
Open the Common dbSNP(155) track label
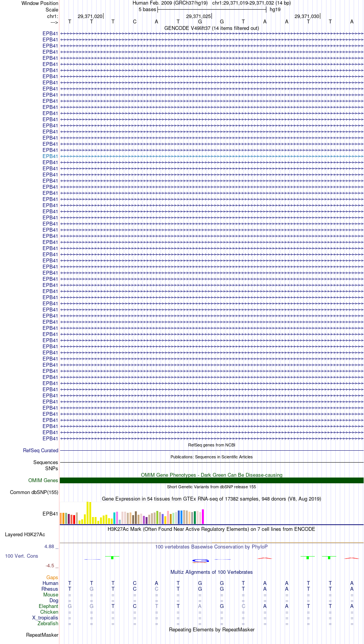click(34, 492)
